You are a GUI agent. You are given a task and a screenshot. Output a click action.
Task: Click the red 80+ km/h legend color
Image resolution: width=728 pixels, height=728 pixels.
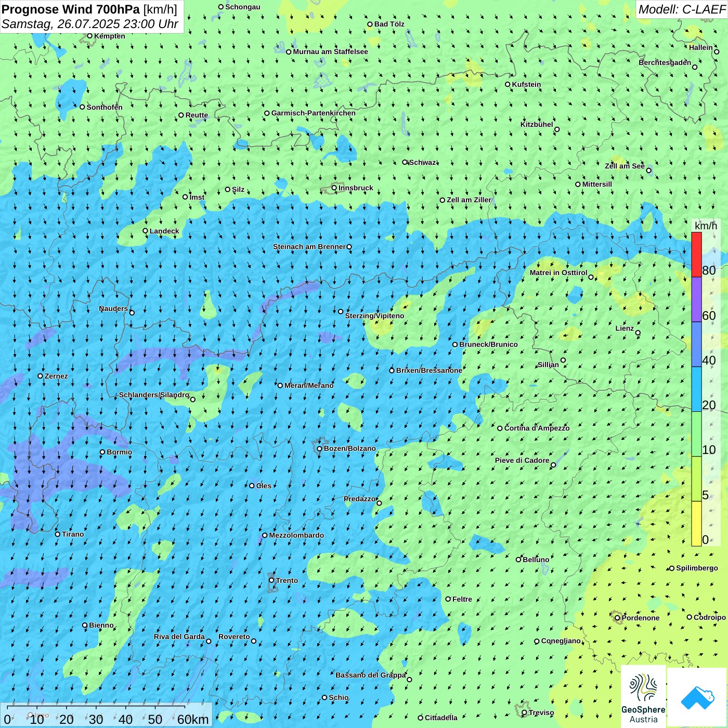(696, 254)
